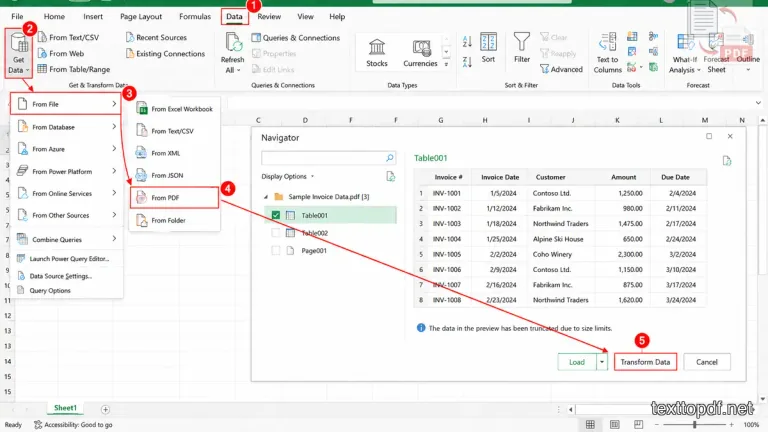Switch to Page Layout view
The image size is (768, 432).
click(x=615, y=424)
